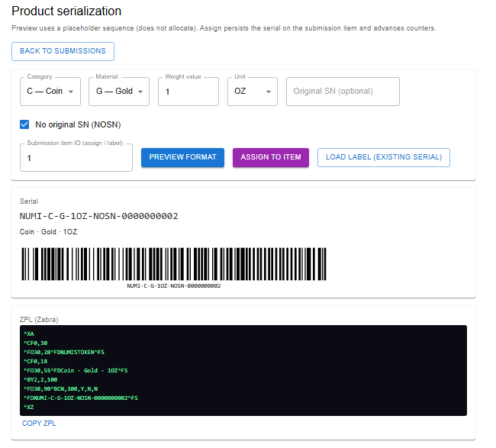Click the Coin · Gold · 1OZ description
496x448 pixels.
(48, 232)
